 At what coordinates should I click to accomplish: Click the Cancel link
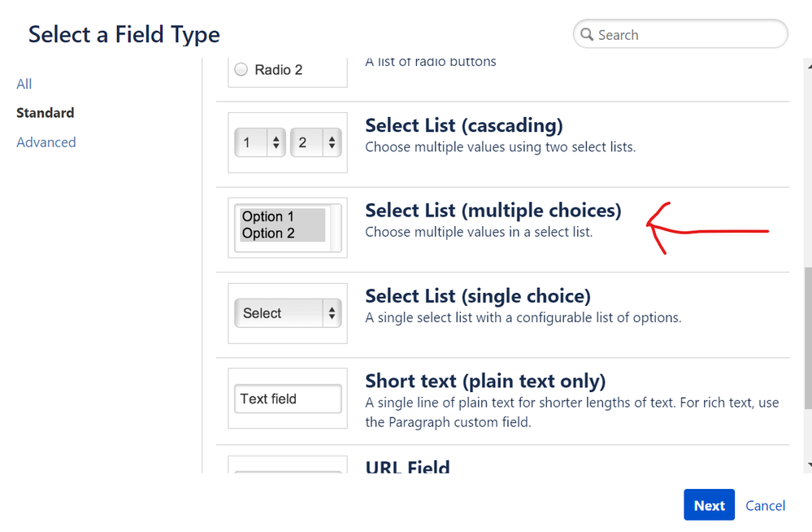click(x=765, y=505)
